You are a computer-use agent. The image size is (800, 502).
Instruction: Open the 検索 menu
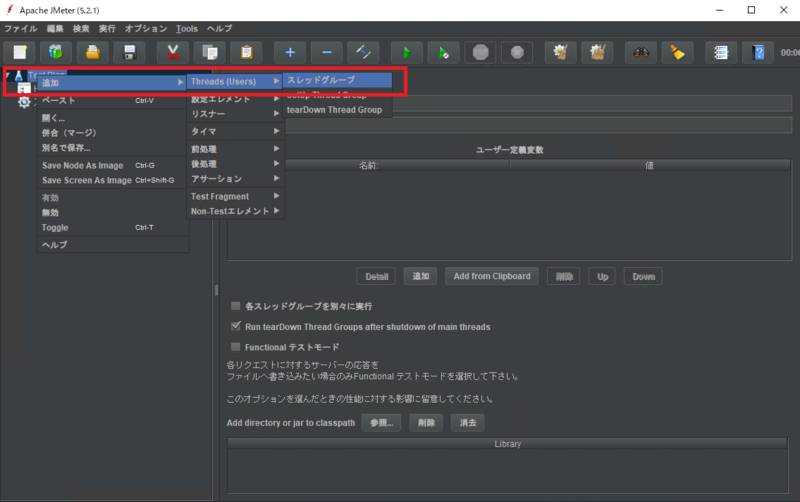[81, 29]
